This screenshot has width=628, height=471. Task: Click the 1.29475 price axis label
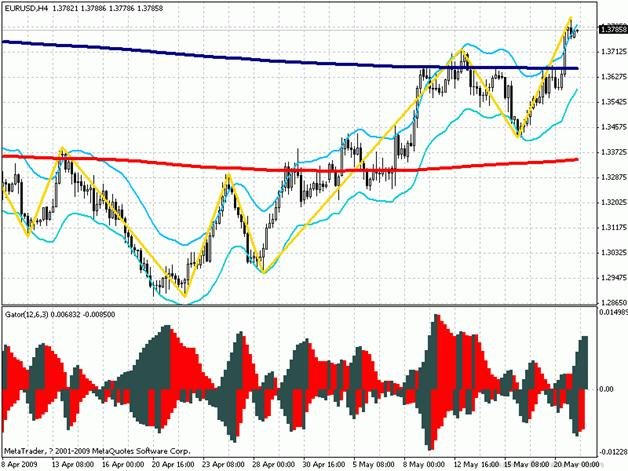click(x=614, y=278)
